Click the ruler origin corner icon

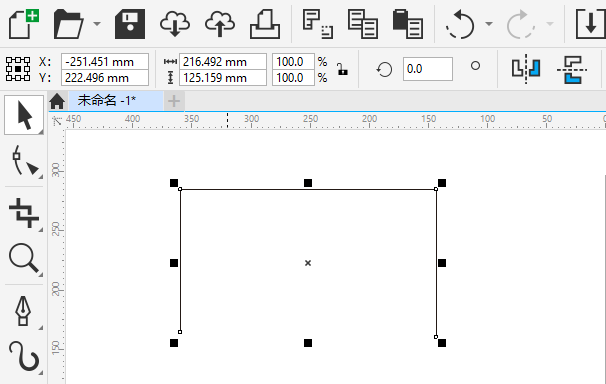click(57, 121)
